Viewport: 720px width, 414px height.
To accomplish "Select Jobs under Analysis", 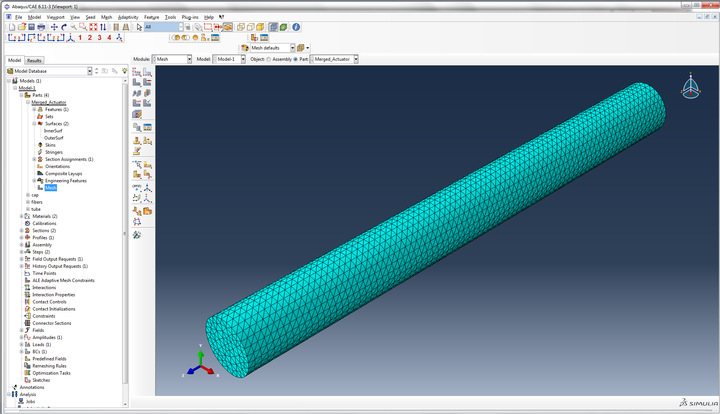I will (x=30, y=402).
